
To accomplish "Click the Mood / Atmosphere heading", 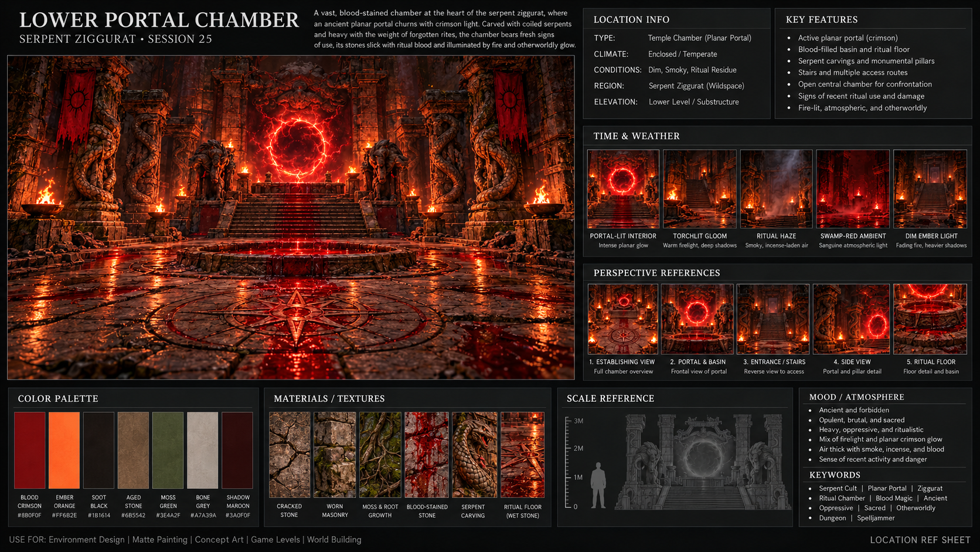I will 856,397.
